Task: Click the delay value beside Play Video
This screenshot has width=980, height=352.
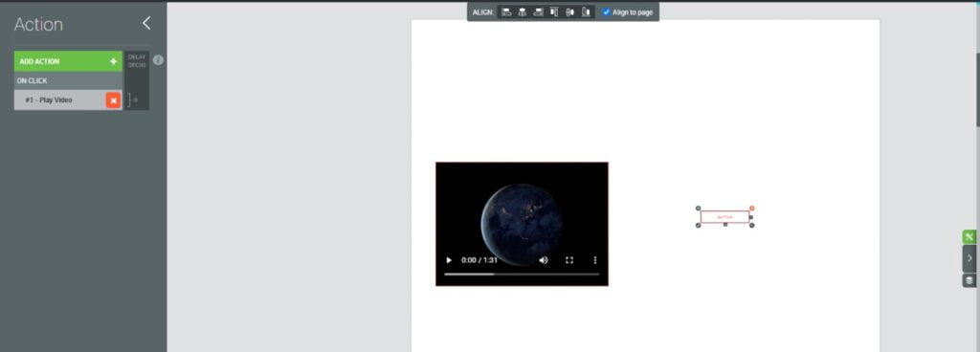Action: [x=136, y=99]
